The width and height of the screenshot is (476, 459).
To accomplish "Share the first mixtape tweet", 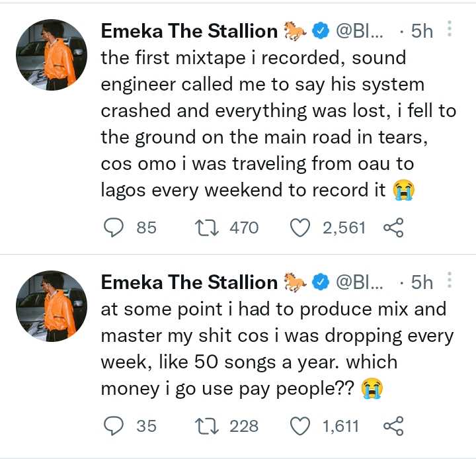I will tap(393, 228).
